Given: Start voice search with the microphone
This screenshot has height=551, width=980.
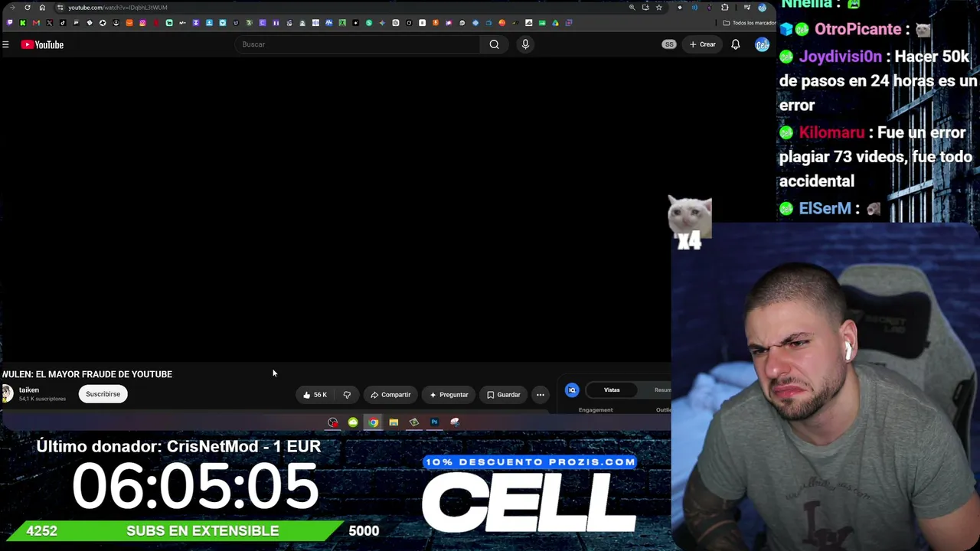Looking at the screenshot, I should [525, 44].
